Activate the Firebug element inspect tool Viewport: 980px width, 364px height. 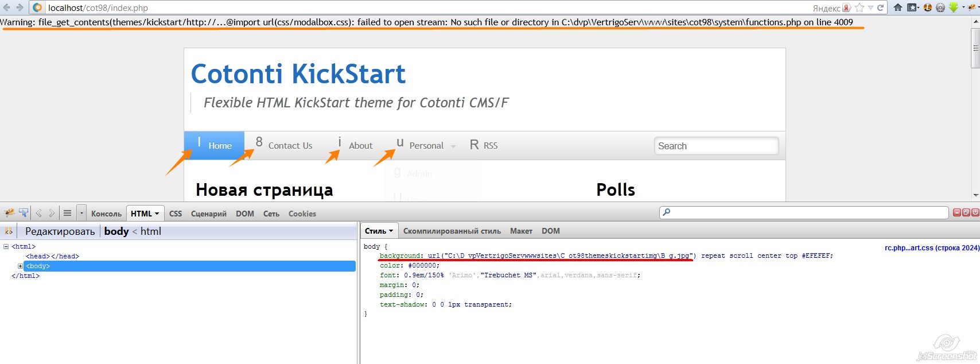pos(24,213)
